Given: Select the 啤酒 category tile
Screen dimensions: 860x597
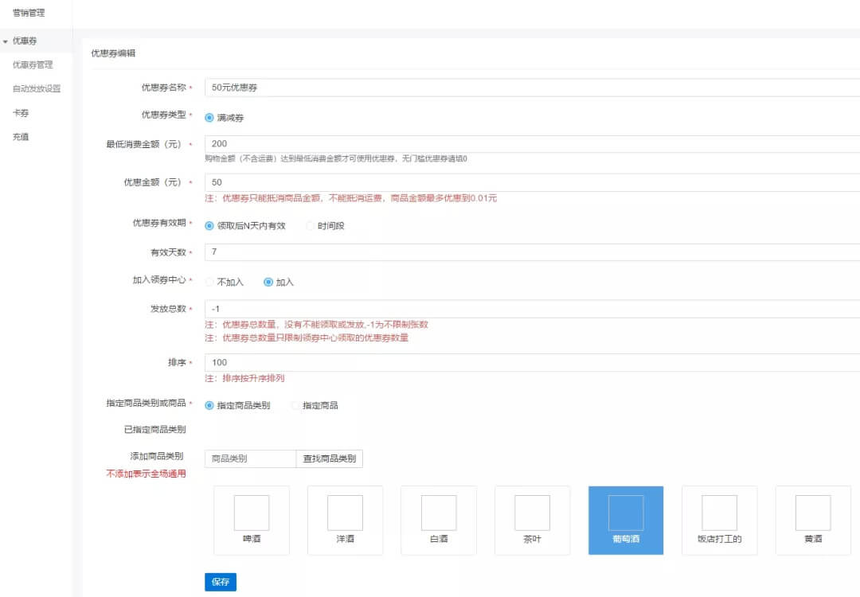Looking at the screenshot, I should point(251,520).
